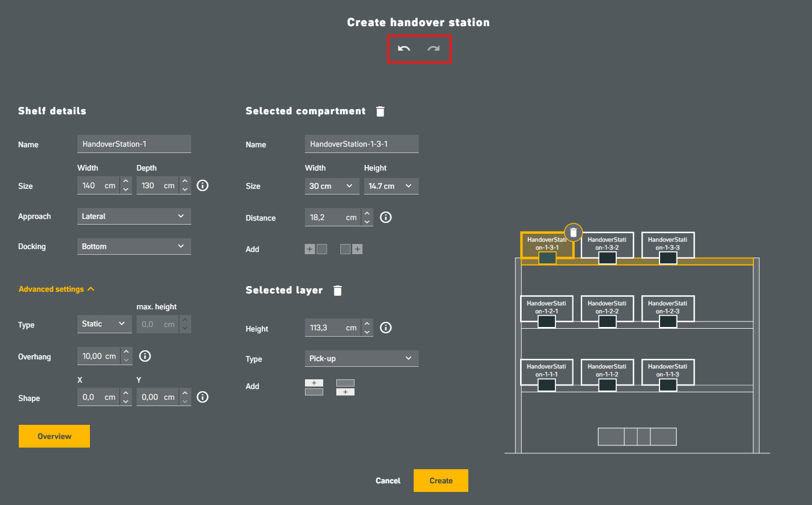Select compartment HandoverStation-1-1-1 in diagram
Viewport: 812px width, 505px height.
546,372
